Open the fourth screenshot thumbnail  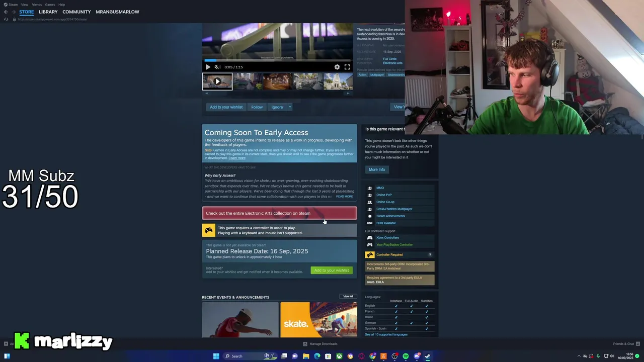[308, 81]
